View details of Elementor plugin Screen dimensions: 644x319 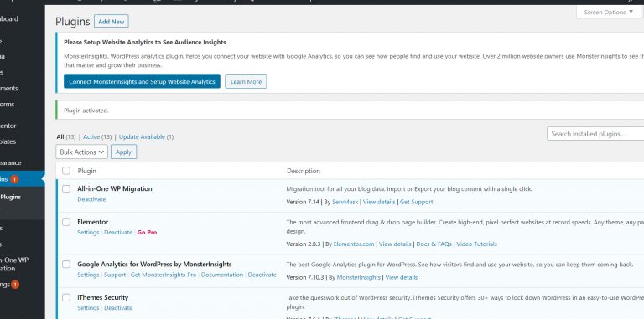[395, 244]
